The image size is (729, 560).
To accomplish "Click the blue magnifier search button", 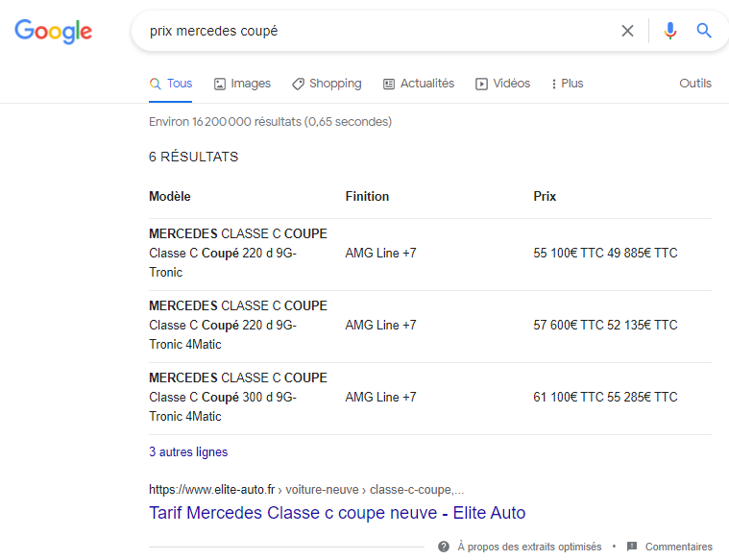I will point(704,31).
